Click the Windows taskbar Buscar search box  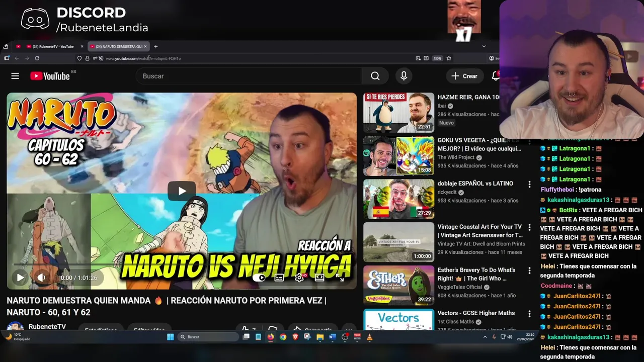click(x=208, y=337)
